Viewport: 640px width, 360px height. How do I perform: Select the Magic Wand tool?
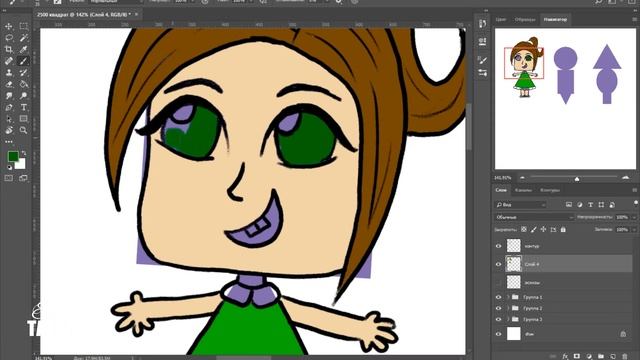coord(24,38)
